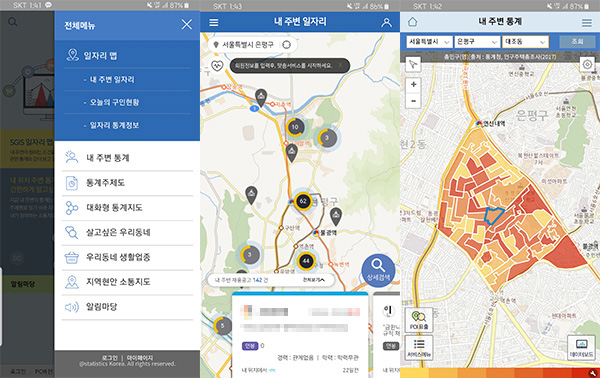The image size is (600, 378).
Task: Open the 서울특별시 city dropdown
Action: pyautogui.click(x=429, y=41)
